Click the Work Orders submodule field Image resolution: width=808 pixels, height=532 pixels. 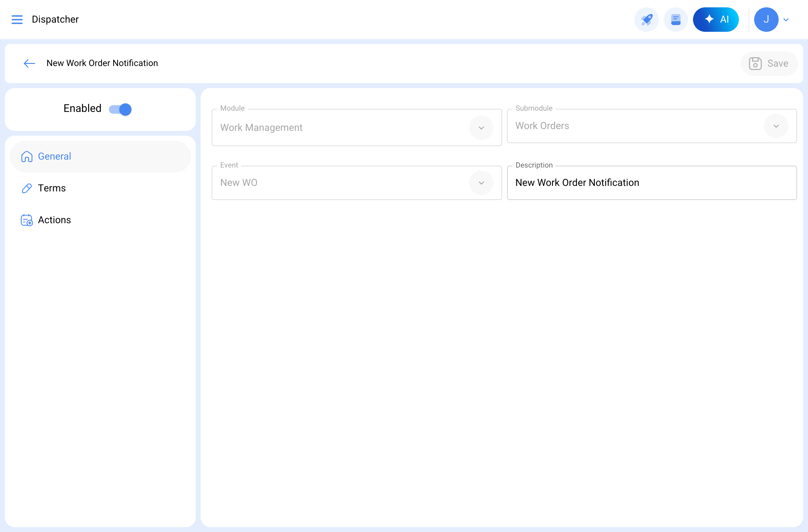[x=651, y=126]
